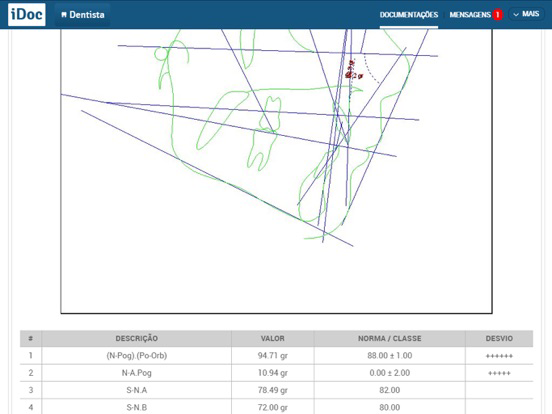552x414 pixels.
Task: Click the 80.00 norm cell
Action: point(389,407)
